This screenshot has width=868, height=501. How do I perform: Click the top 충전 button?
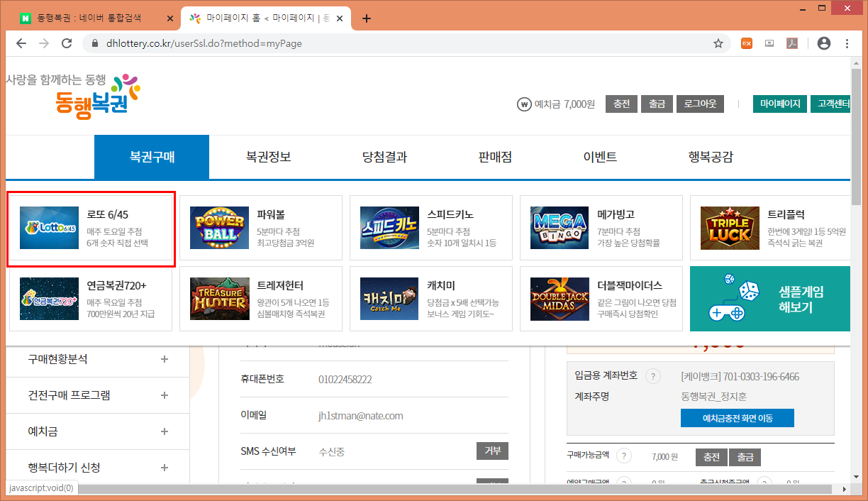pyautogui.click(x=621, y=104)
